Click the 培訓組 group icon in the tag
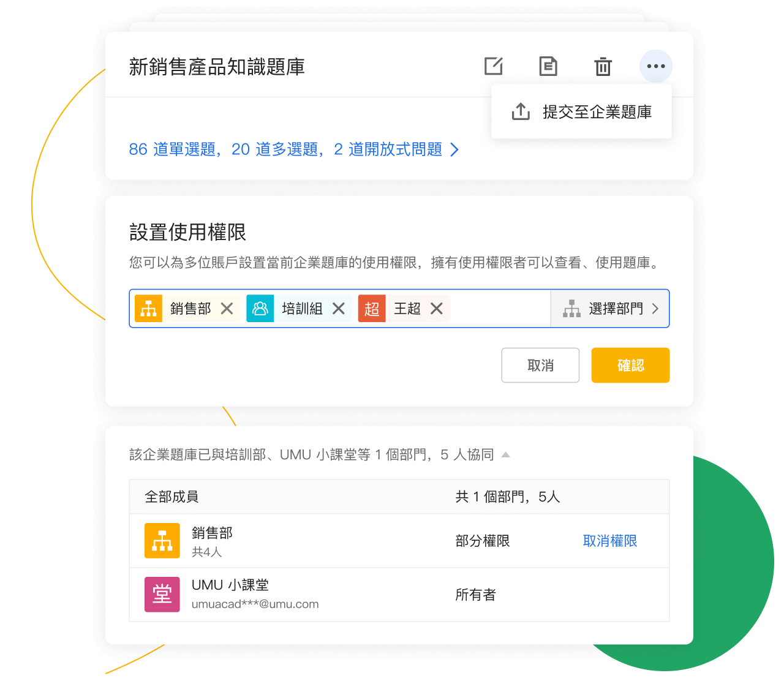The width and height of the screenshot is (784, 692). click(260, 309)
